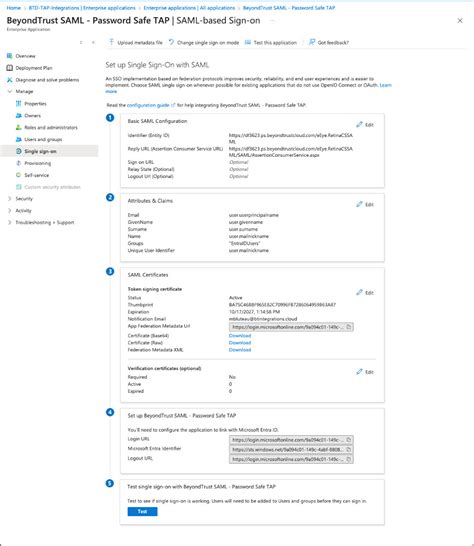This screenshot has height=546, width=474.
Task: Click Change single sign-on mode
Action: point(204,42)
